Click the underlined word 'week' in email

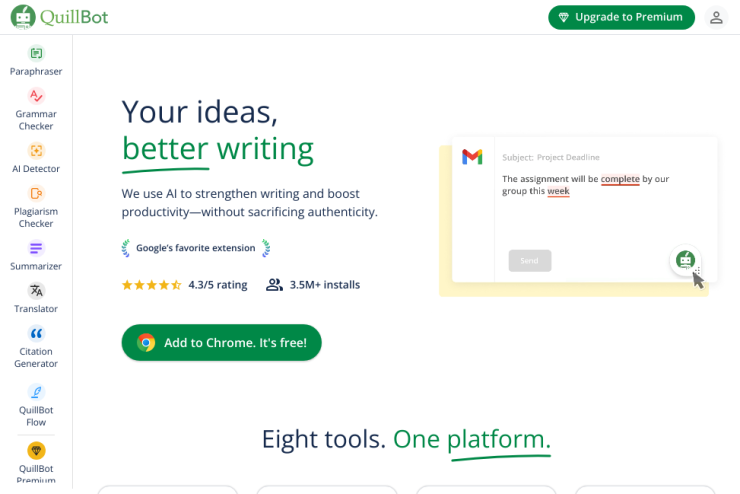point(558,191)
